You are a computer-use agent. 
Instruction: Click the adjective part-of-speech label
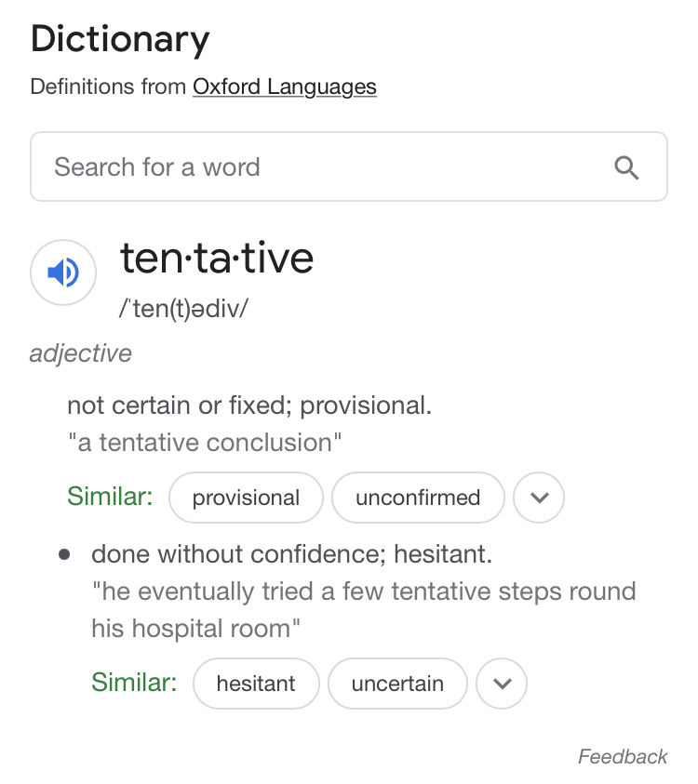(x=81, y=353)
